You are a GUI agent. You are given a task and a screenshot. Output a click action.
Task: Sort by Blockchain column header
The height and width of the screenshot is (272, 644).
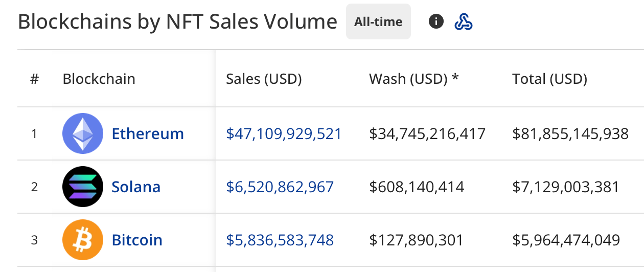(x=99, y=79)
